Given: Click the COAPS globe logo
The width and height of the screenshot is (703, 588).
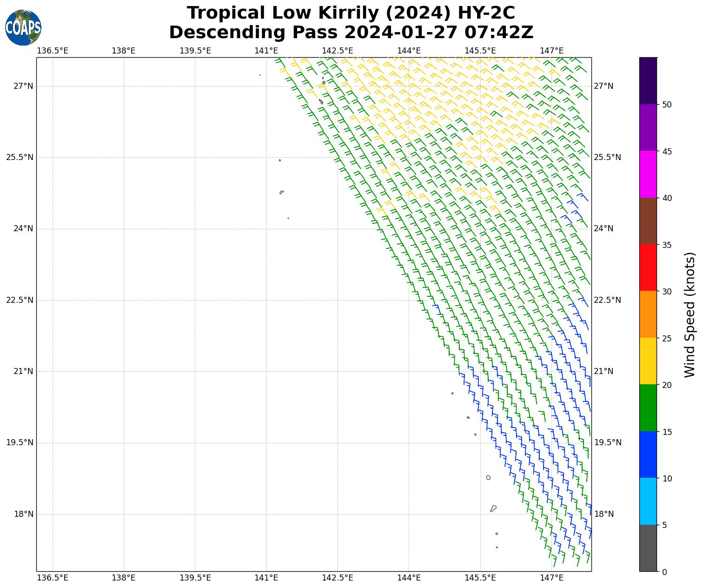Looking at the screenshot, I should (x=23, y=28).
